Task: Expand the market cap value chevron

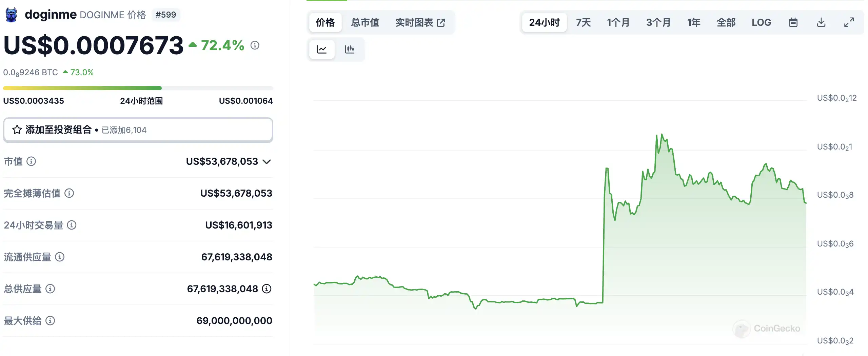Action: (x=267, y=162)
